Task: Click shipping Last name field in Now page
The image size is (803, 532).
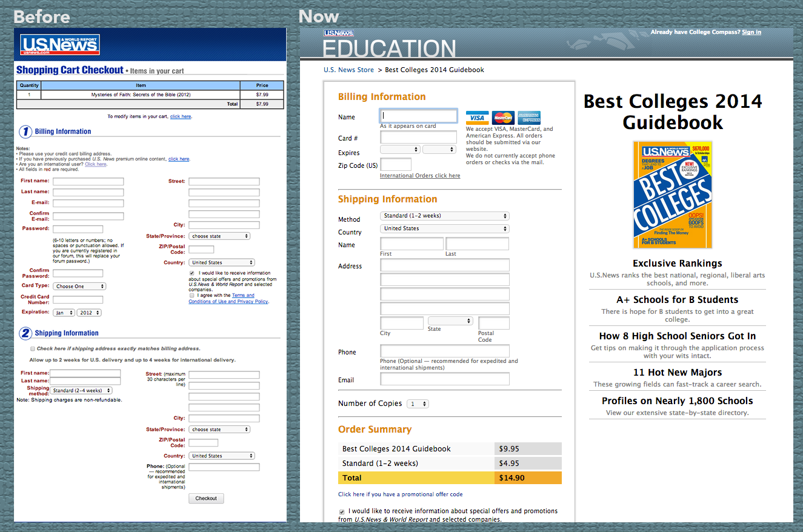Action: pos(478,244)
